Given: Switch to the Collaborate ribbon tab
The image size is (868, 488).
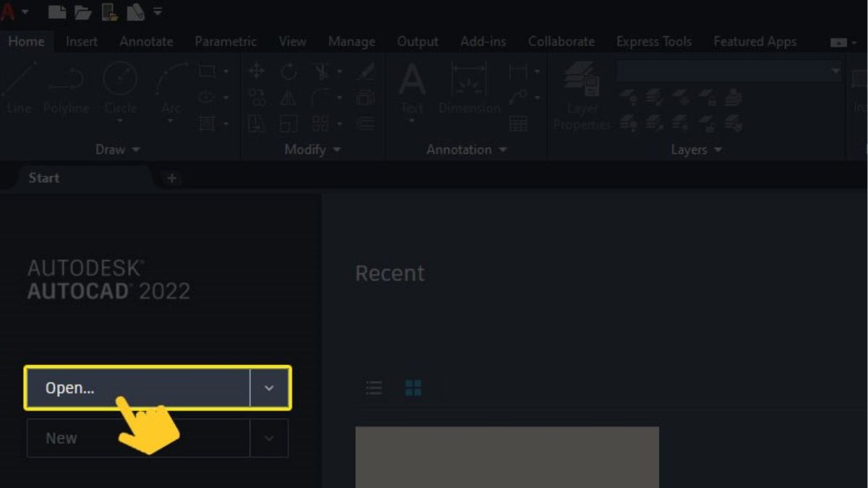Looking at the screenshot, I should pos(561,41).
